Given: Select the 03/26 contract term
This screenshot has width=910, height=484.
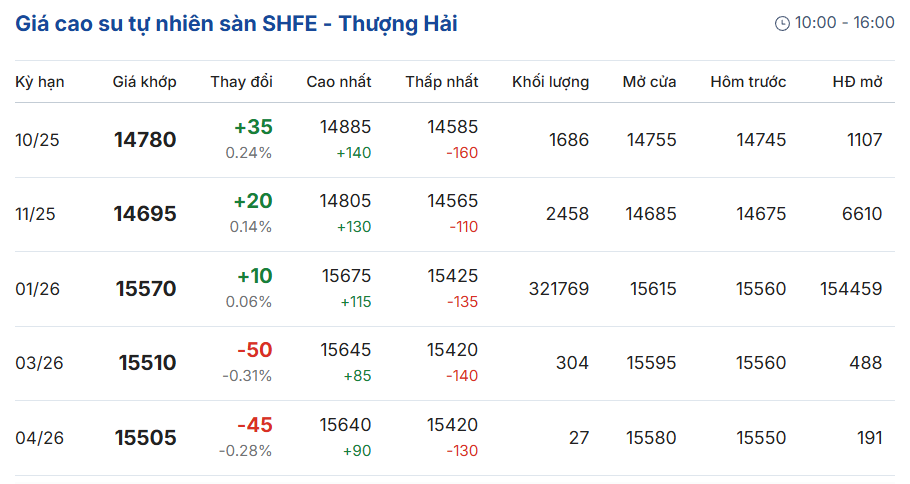Looking at the screenshot, I should coord(39,363).
